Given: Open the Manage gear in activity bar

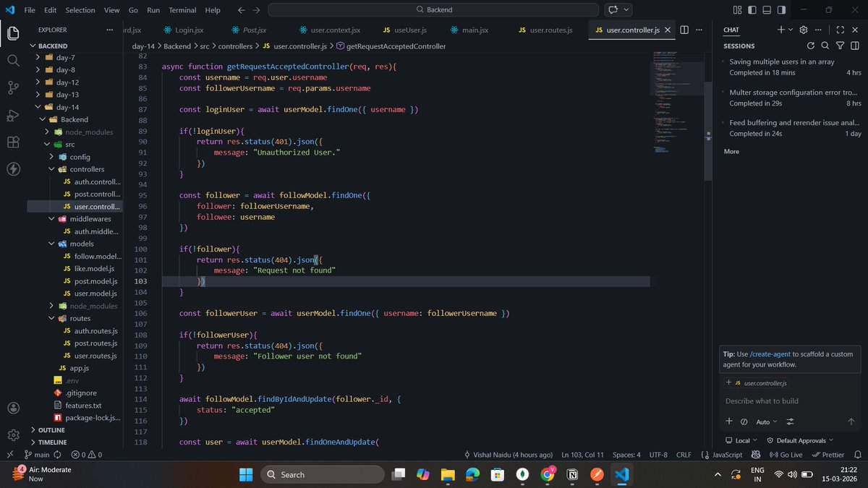Looking at the screenshot, I should tap(13, 435).
